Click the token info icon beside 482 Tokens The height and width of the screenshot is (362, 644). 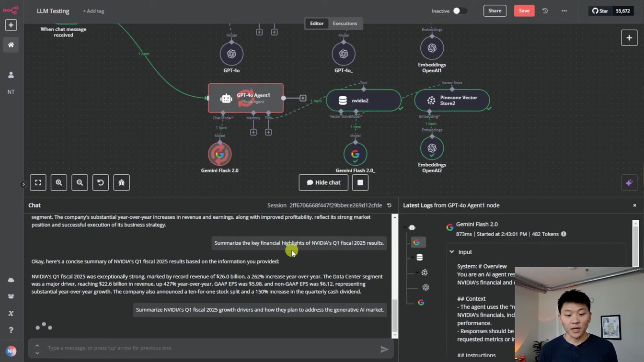click(x=563, y=234)
